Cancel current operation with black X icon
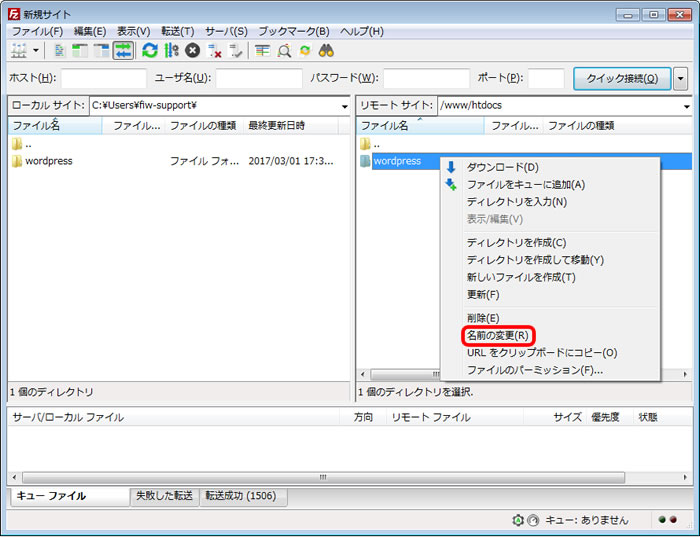 pyautogui.click(x=192, y=50)
